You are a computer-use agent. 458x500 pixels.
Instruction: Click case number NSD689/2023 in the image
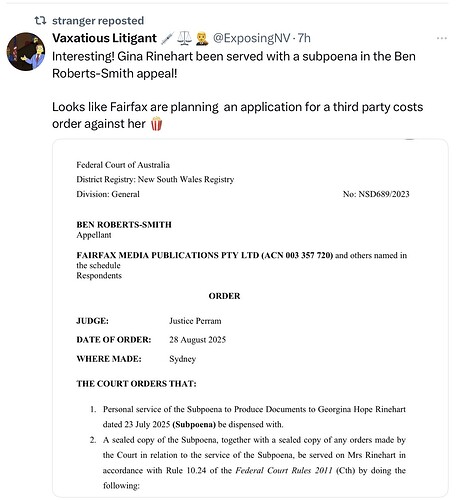[376, 194]
